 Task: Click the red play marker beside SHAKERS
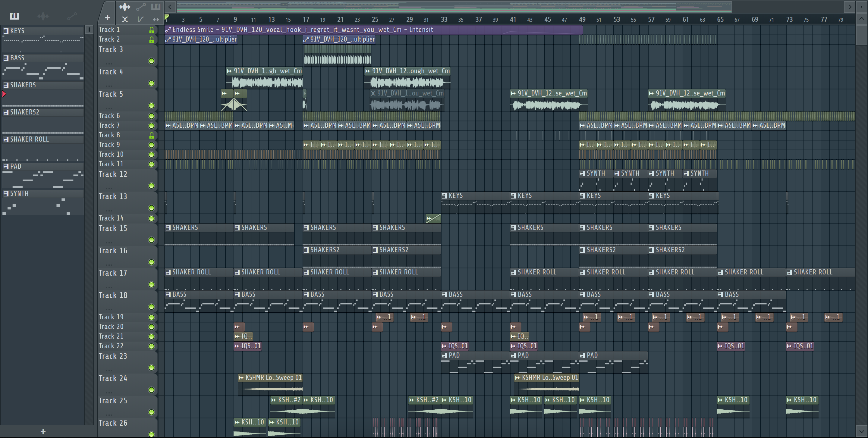pos(4,94)
